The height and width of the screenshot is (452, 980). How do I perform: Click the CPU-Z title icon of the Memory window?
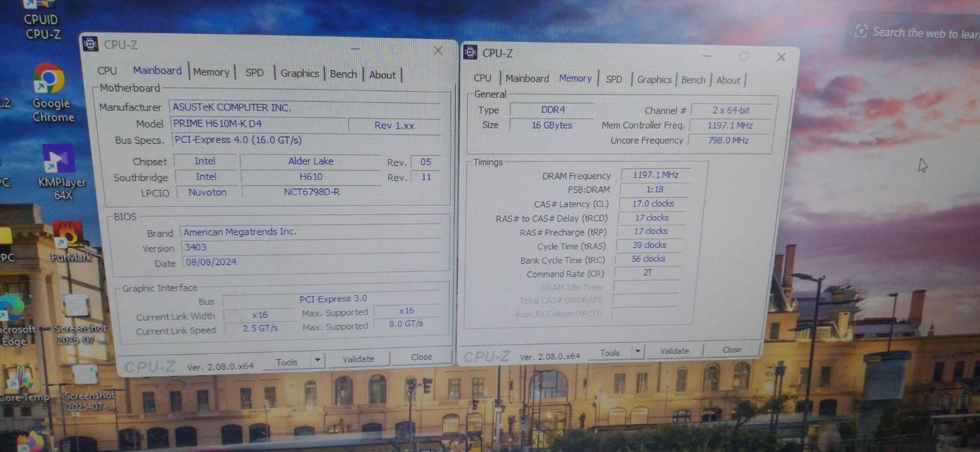click(x=470, y=52)
